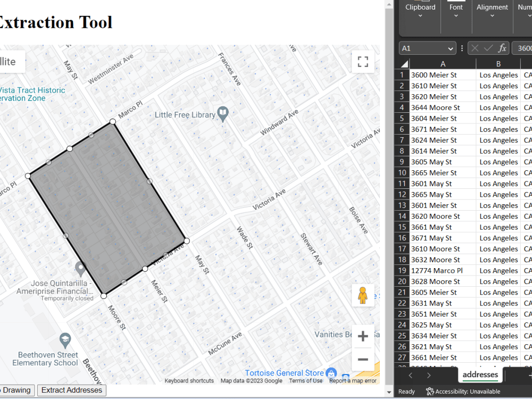This screenshot has width=532, height=399.
Task: Select cell containing 12774 Marco Pl
Action: click(x=443, y=270)
